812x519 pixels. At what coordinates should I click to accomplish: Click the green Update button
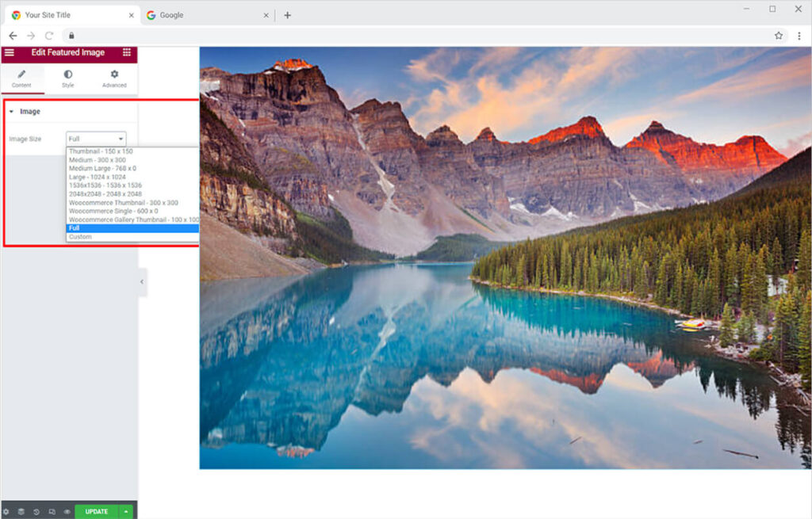pyautogui.click(x=96, y=512)
